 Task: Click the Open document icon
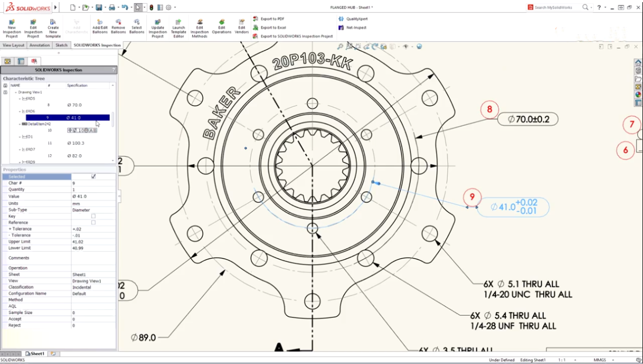[85, 7]
